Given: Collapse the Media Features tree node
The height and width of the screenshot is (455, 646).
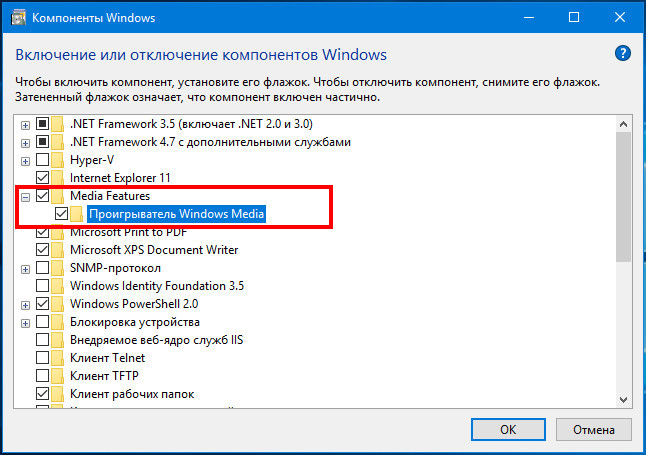Looking at the screenshot, I should point(24,196).
